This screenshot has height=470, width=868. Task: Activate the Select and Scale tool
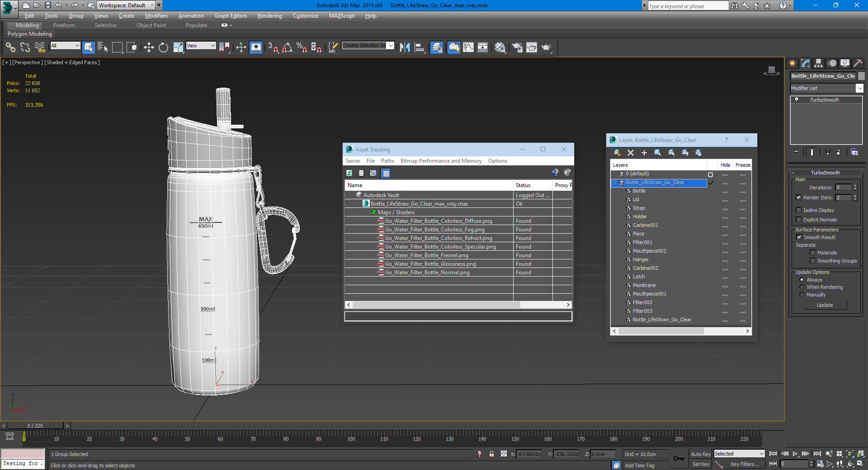click(x=178, y=47)
